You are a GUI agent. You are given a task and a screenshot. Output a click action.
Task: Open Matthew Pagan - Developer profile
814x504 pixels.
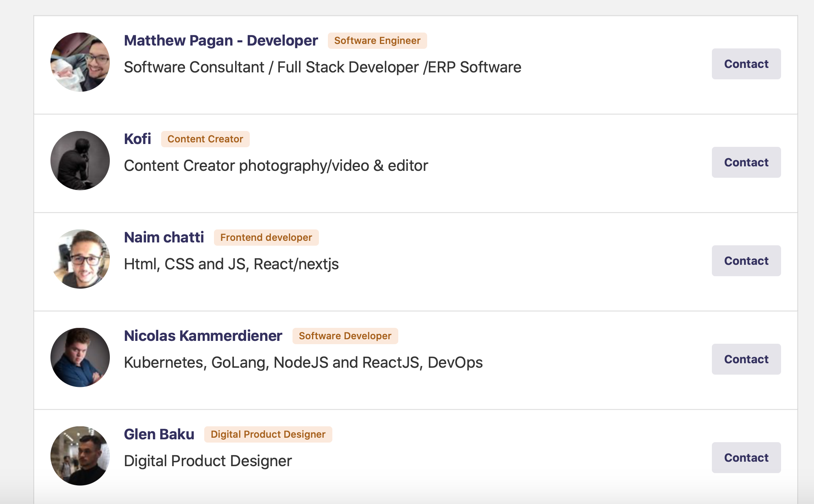pos(221,40)
